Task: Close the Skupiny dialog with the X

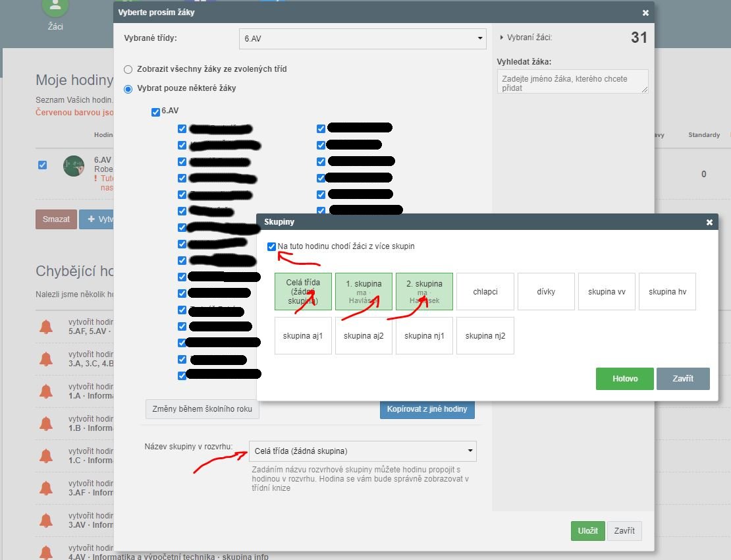Action: [x=709, y=223]
